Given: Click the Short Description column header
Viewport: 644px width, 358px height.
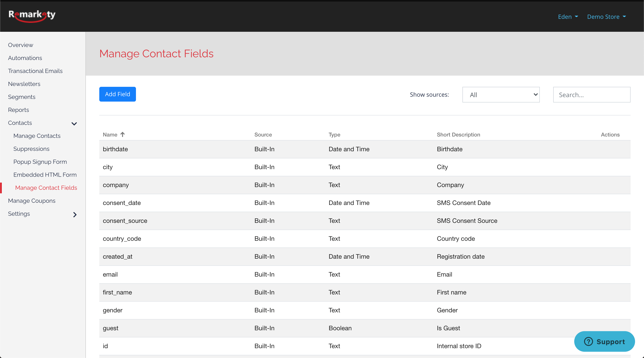Looking at the screenshot, I should coord(458,135).
